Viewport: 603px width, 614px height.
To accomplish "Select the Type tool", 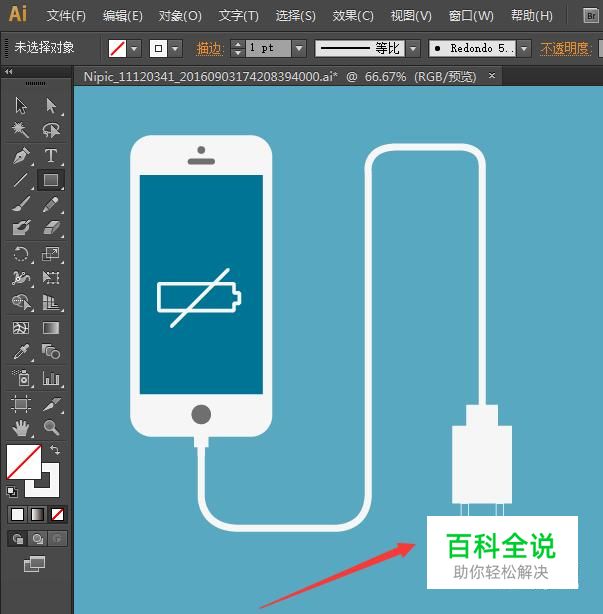I will tap(51, 155).
